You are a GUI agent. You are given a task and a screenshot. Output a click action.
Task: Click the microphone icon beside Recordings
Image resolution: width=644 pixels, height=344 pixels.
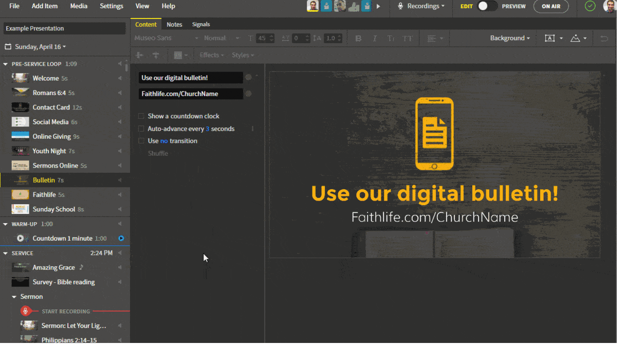point(401,6)
